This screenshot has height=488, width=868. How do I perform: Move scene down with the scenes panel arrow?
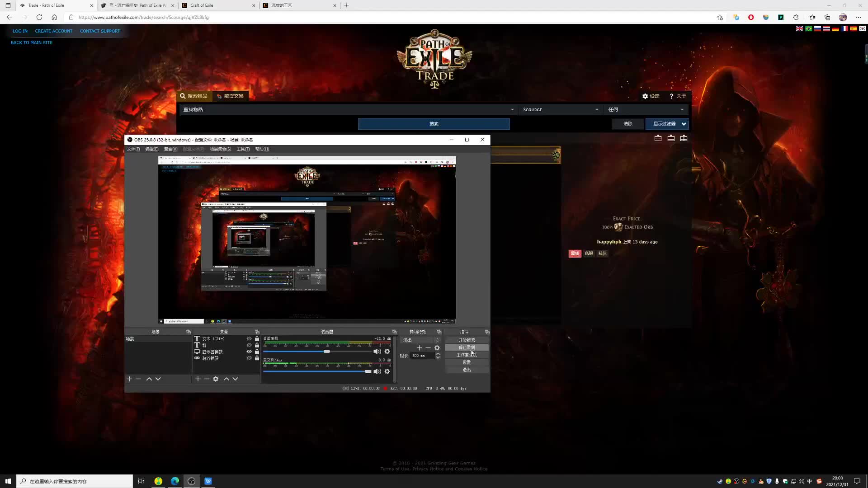[x=158, y=379]
